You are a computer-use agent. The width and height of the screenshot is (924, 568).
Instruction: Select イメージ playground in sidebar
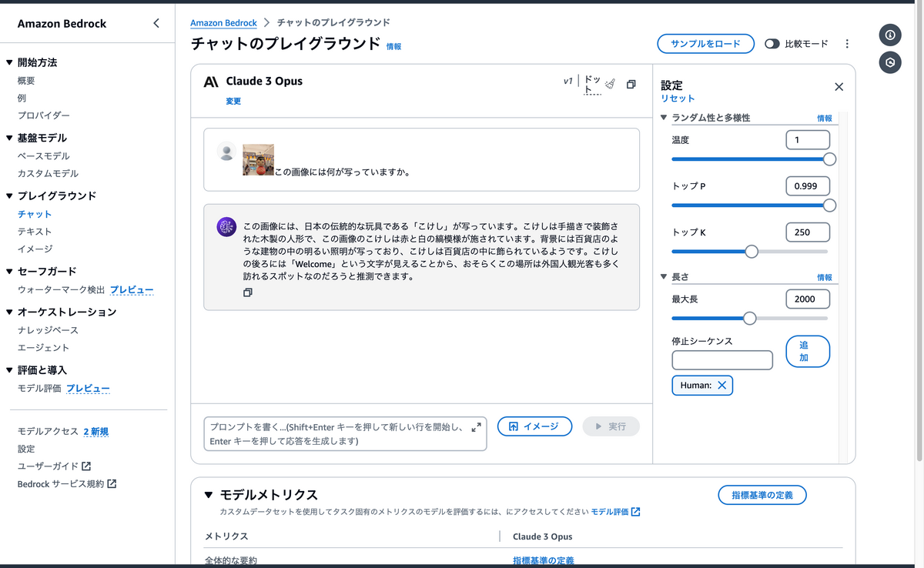(x=35, y=249)
